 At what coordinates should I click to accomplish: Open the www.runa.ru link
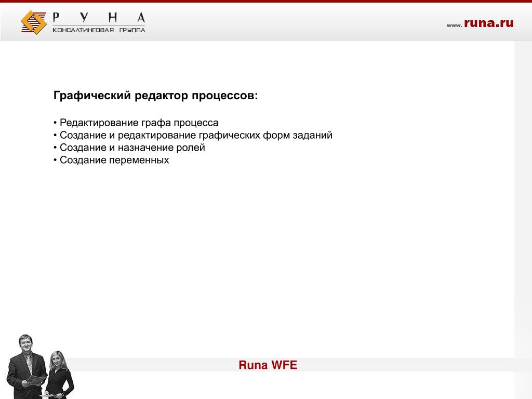coord(480,23)
